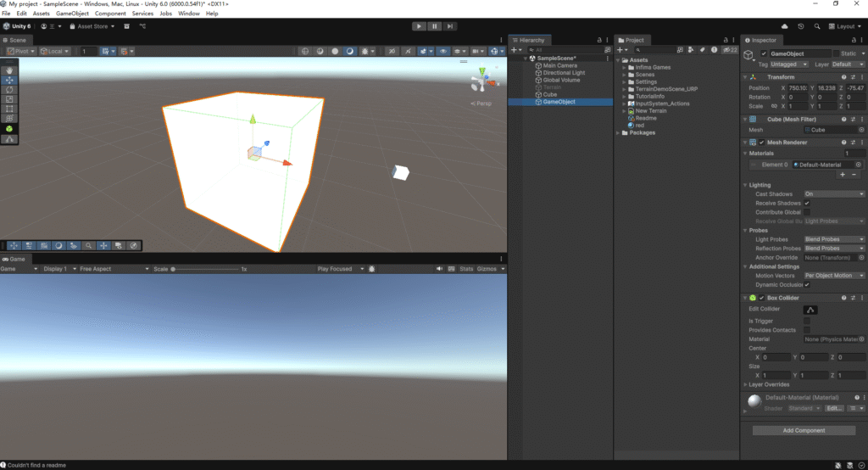868x470 pixels.
Task: Click the Step frame button
Action: [450, 26]
